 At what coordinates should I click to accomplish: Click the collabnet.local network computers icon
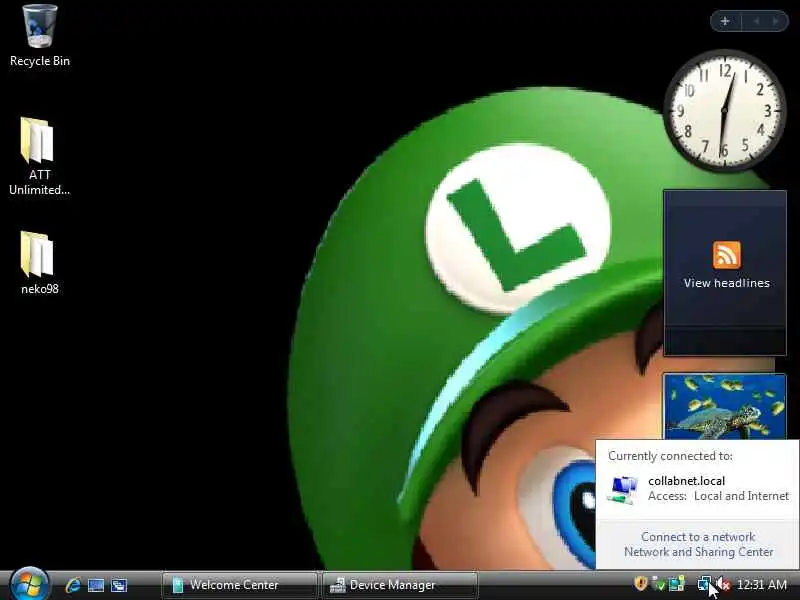tap(622, 490)
